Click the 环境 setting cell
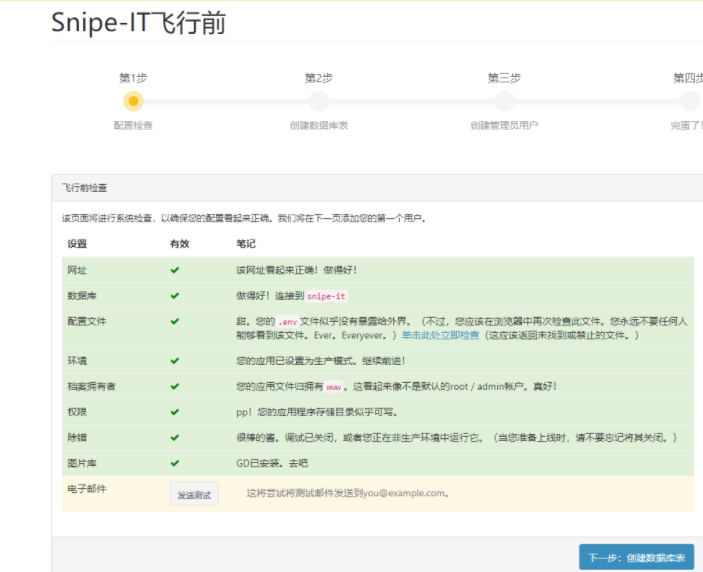This screenshot has height=572, width=703. (77, 360)
